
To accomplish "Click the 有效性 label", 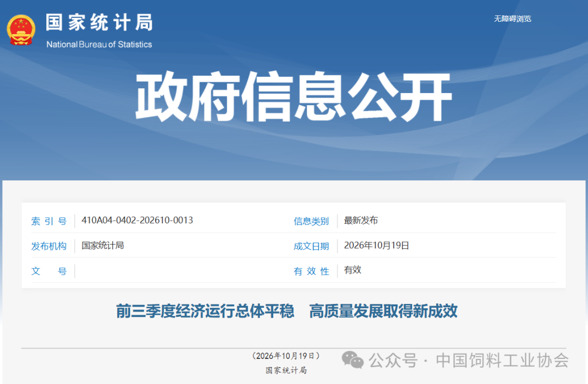I will coord(311,271).
